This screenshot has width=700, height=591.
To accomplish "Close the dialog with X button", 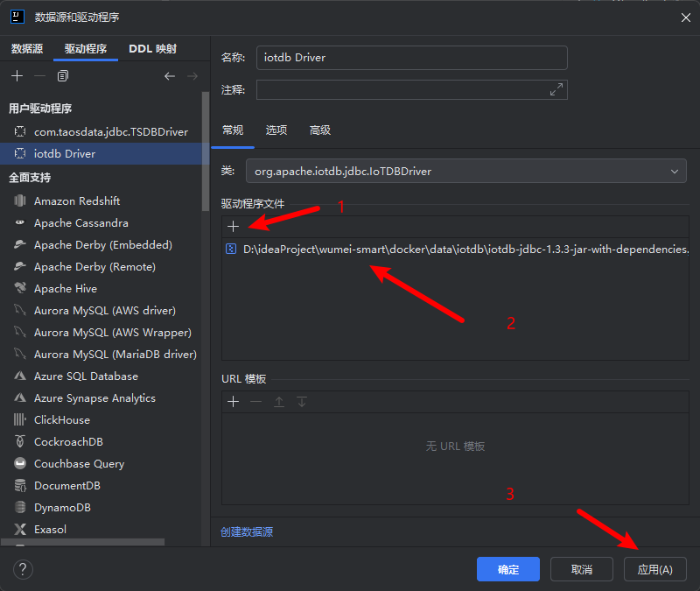I will (686, 18).
